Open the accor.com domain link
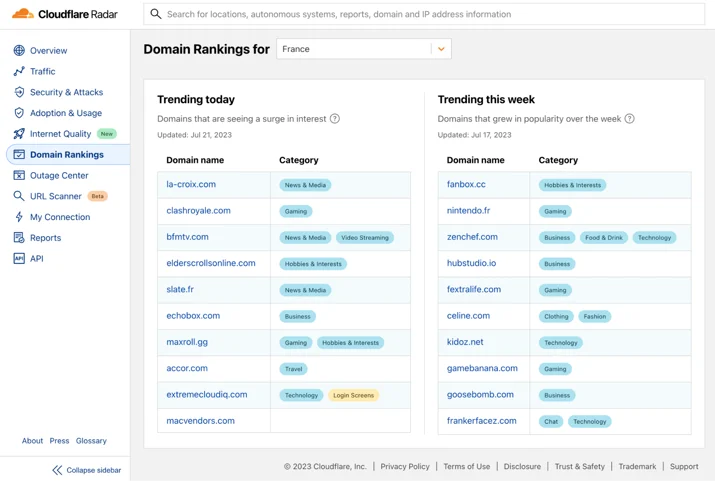The image size is (715, 481). [x=187, y=368]
